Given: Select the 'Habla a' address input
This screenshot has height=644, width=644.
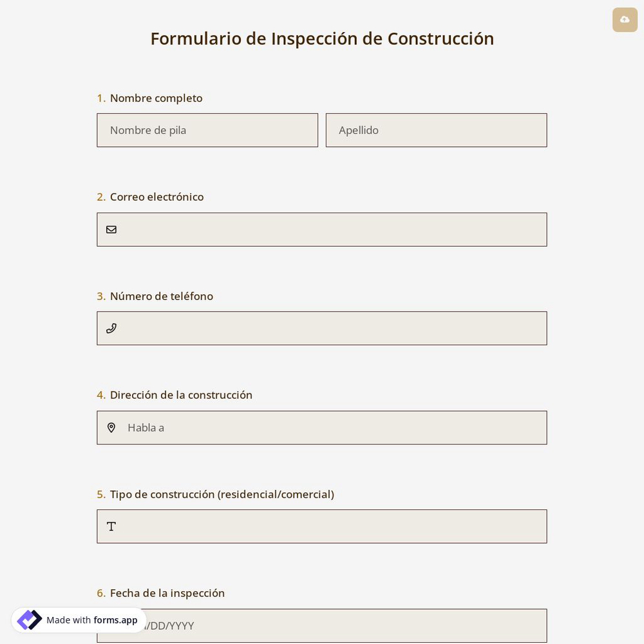Looking at the screenshot, I should [x=322, y=428].
